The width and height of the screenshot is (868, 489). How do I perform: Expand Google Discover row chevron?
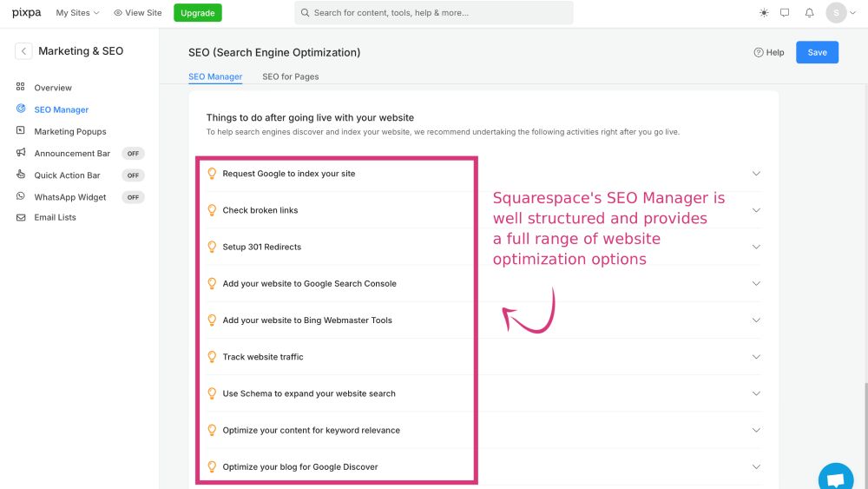coord(756,466)
